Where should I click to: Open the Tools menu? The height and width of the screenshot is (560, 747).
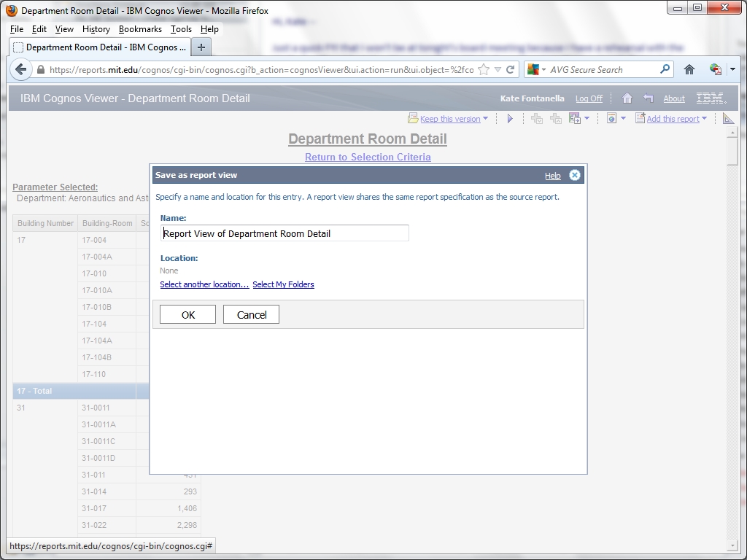181,29
